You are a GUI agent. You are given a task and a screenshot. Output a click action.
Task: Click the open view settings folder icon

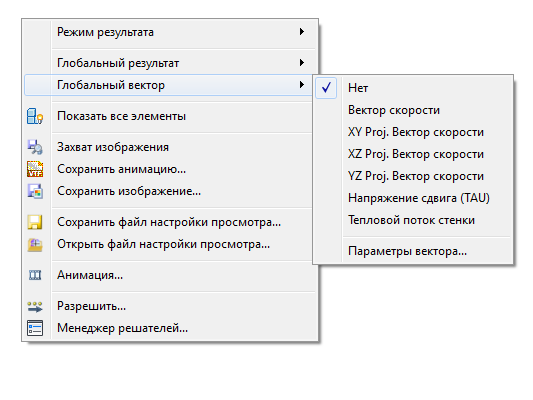(x=35, y=244)
